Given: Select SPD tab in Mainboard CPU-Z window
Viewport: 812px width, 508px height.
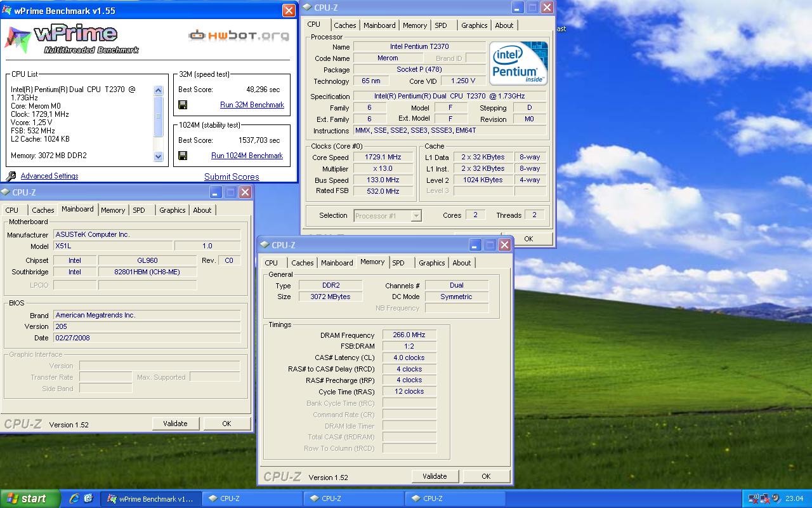Looking at the screenshot, I should point(139,210).
